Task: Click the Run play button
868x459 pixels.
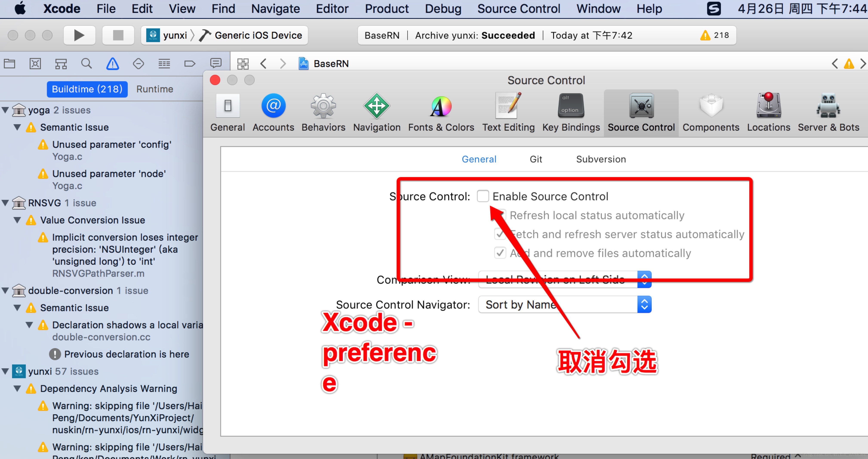Action: (79, 35)
